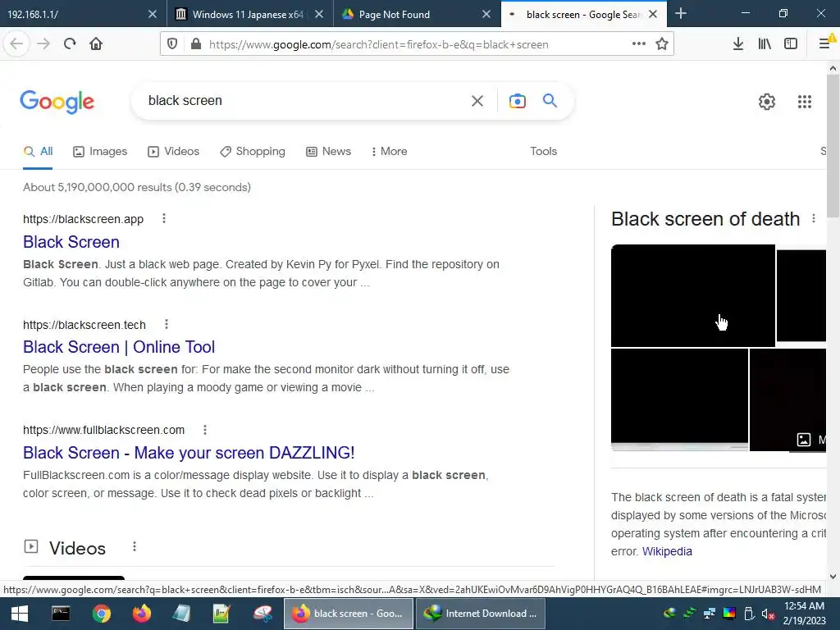Clear the Google search box
Viewport: 840px width, 630px height.
tap(477, 101)
